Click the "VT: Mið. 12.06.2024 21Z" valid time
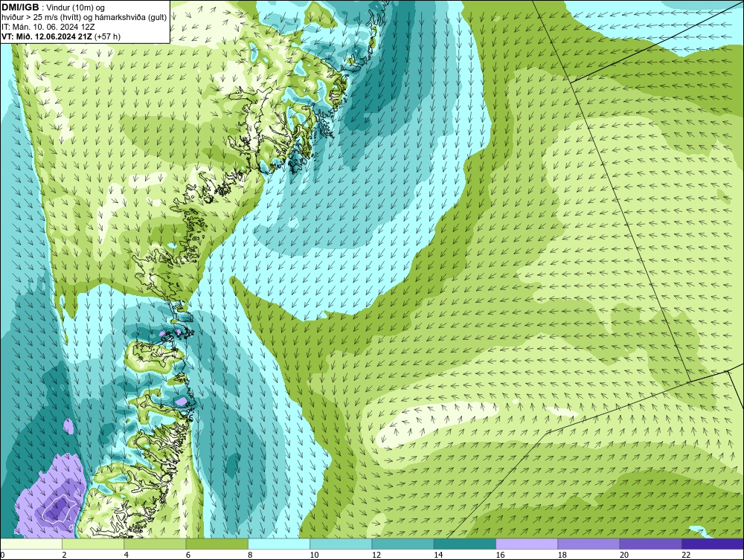The height and width of the screenshot is (560, 744). (47, 36)
